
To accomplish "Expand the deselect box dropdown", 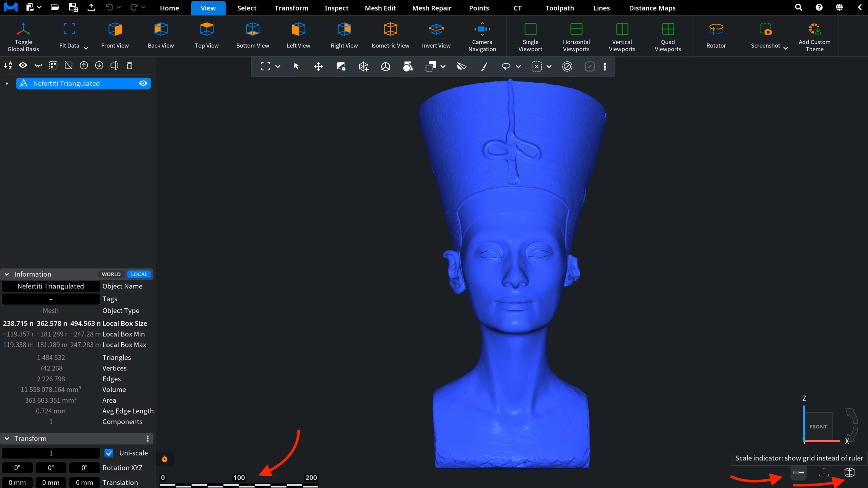I will [549, 66].
